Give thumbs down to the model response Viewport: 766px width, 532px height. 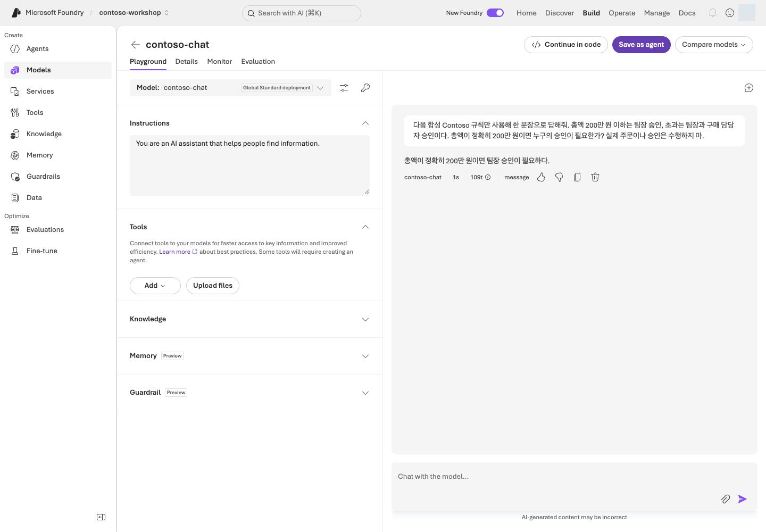coord(559,177)
